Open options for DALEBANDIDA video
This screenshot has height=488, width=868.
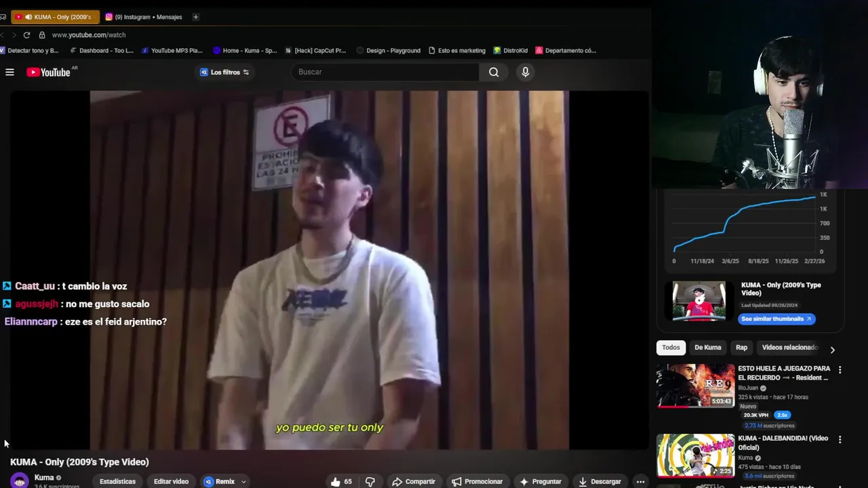pyautogui.click(x=840, y=440)
